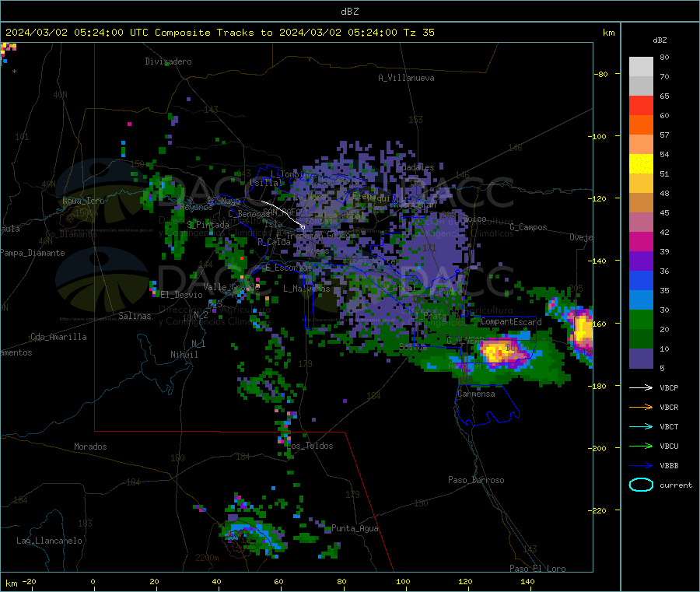The height and width of the screenshot is (592, 700).
Task: Select the yellow 51-54 dBZ swatch
Action: click(641, 164)
